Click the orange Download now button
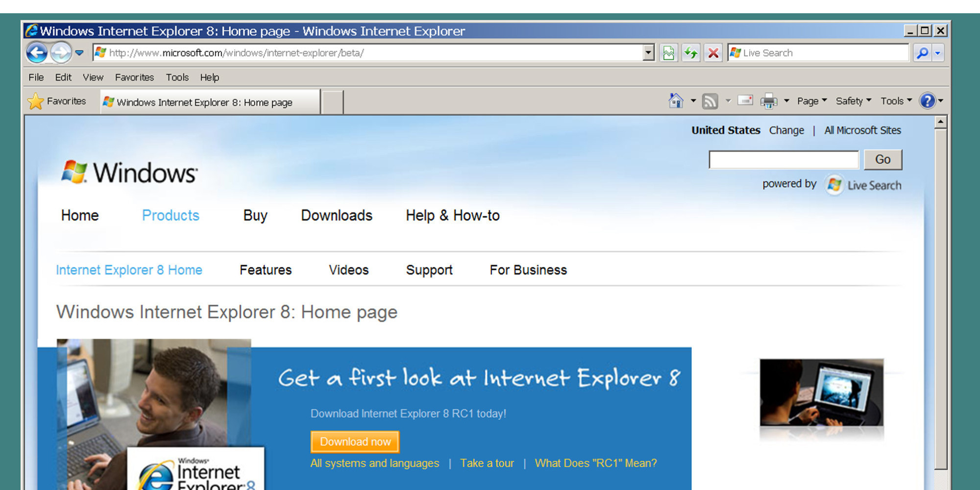This screenshot has width=980, height=490. (x=355, y=442)
